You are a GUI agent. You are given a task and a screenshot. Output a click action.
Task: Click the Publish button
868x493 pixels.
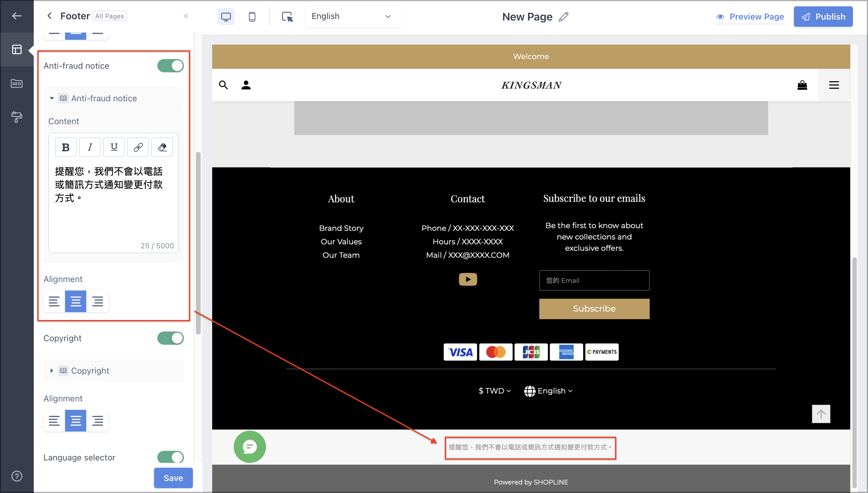point(823,16)
